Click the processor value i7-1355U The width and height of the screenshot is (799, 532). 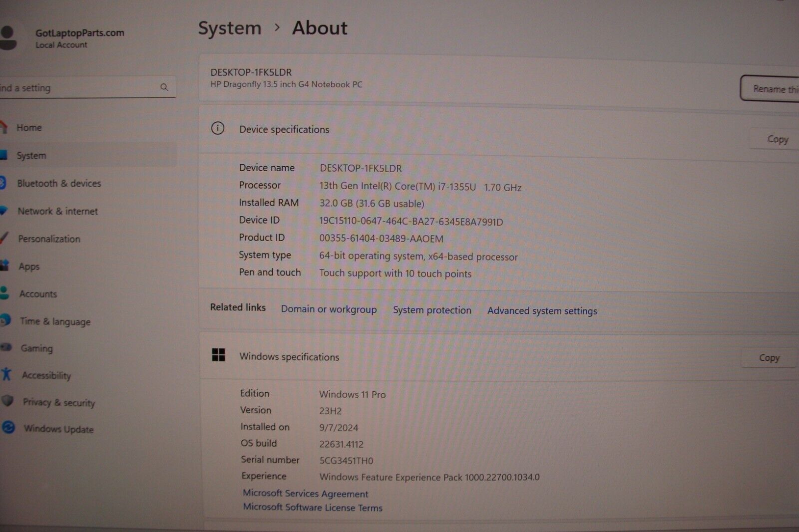(x=420, y=187)
